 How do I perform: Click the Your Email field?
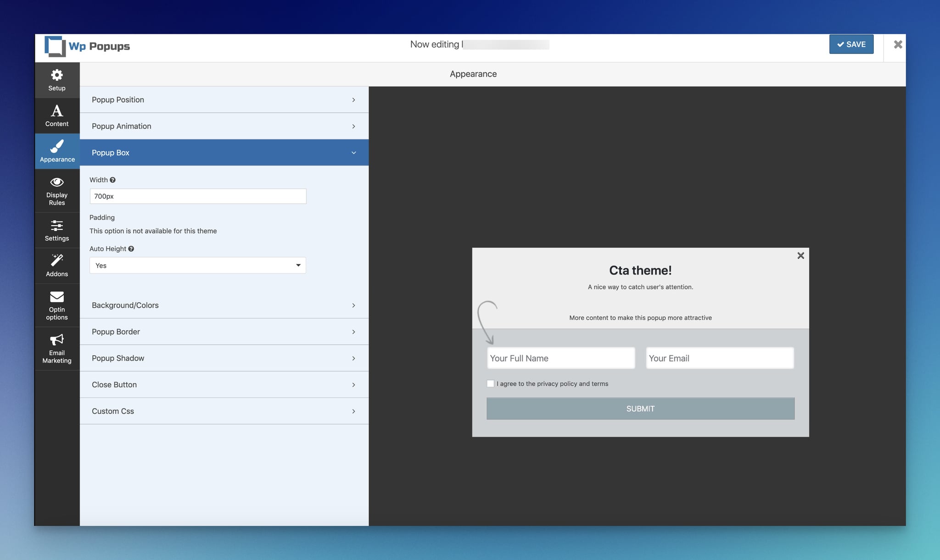click(x=720, y=358)
